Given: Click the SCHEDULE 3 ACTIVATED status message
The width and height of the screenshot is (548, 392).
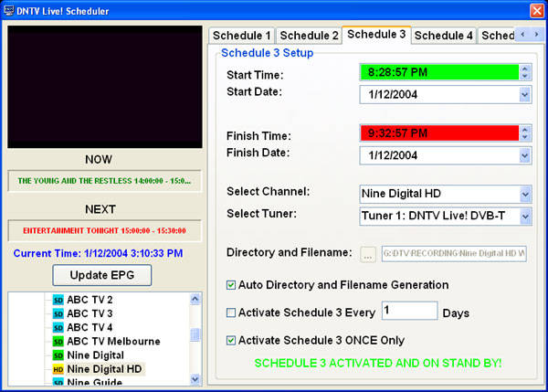Looking at the screenshot, I should [378, 364].
